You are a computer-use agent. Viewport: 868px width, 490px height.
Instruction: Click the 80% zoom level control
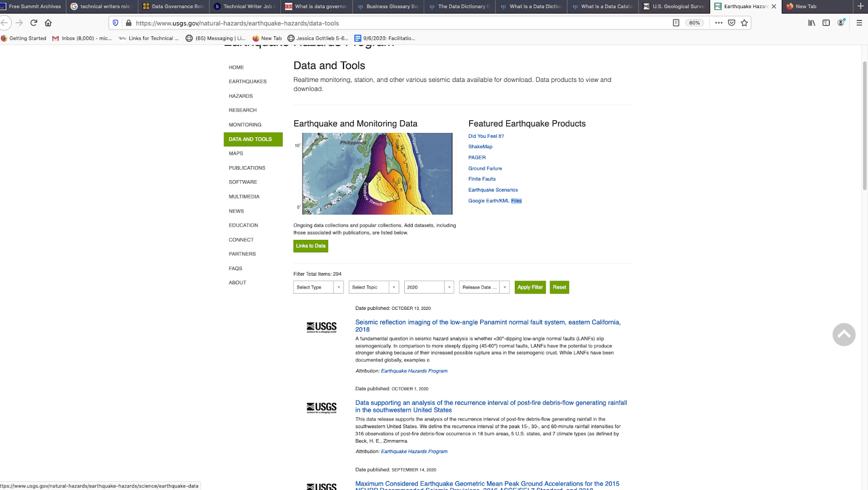click(694, 22)
